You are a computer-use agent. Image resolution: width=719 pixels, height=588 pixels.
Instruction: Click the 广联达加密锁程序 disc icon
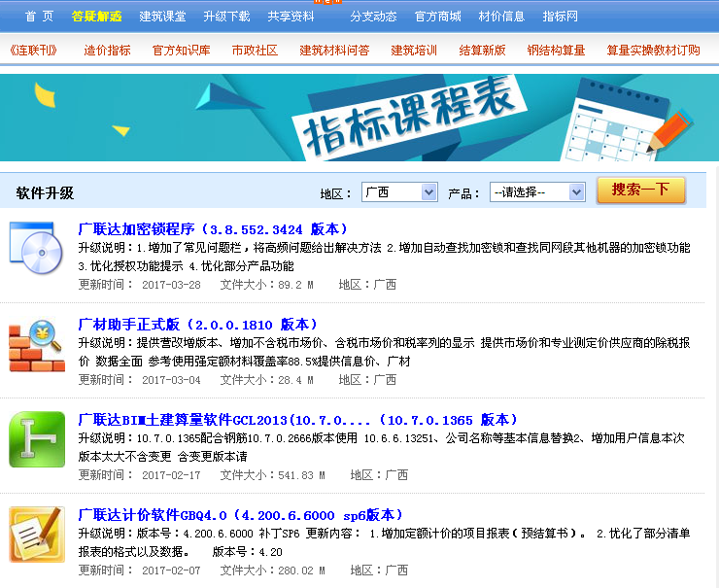tap(37, 248)
